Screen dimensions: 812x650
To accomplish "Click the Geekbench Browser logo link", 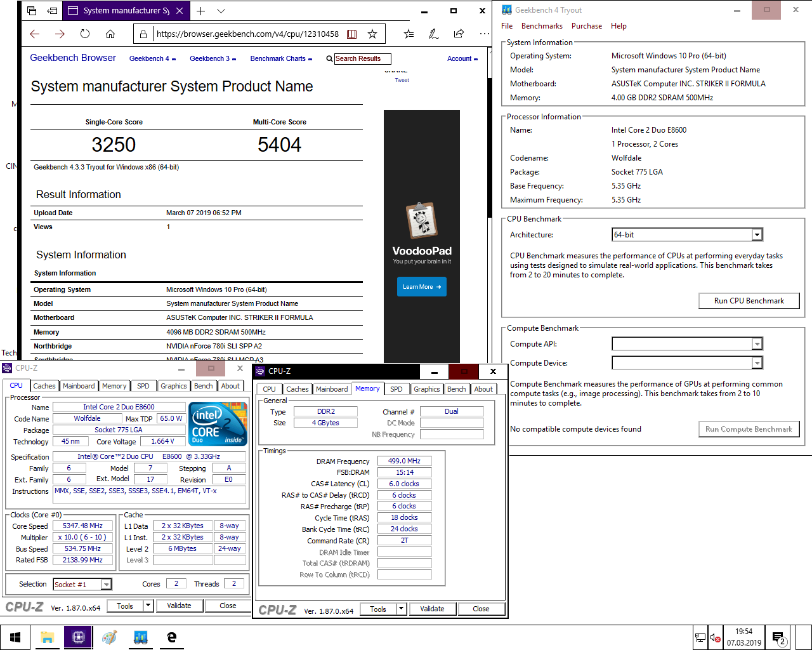I will click(73, 58).
